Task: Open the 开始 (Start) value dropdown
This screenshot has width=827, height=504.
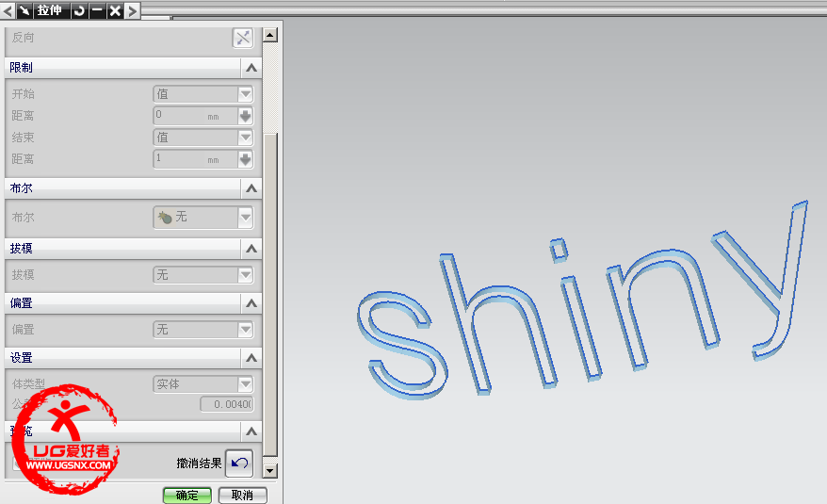Action: (245, 94)
